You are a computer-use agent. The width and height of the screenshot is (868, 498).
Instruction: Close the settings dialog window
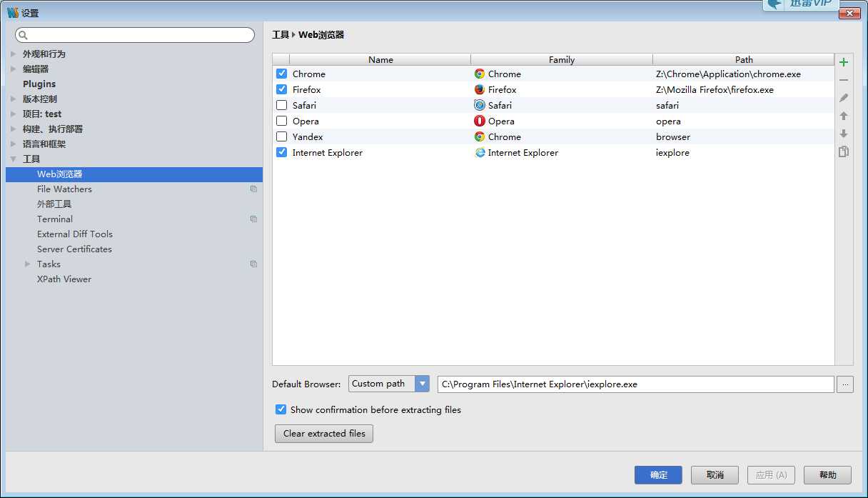(x=849, y=13)
